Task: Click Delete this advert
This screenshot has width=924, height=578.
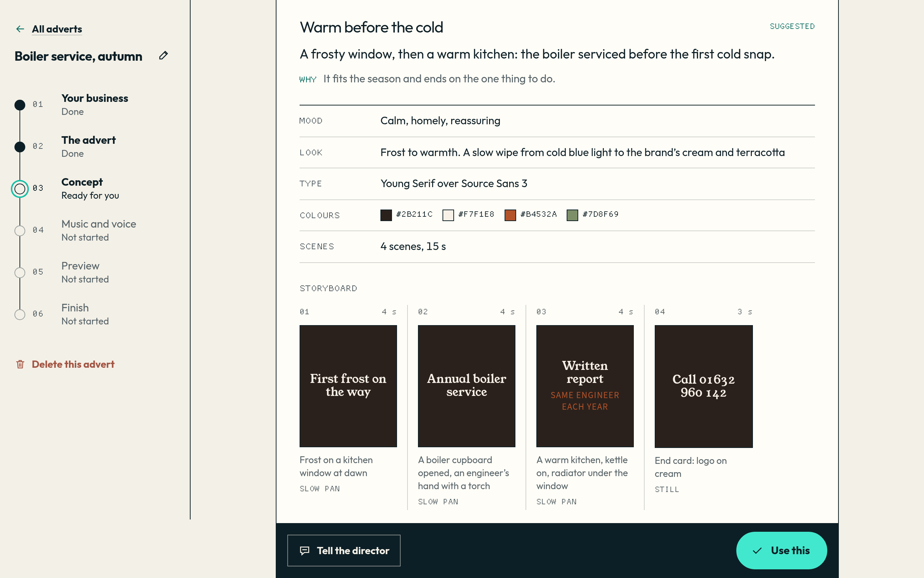Action: pos(73,364)
